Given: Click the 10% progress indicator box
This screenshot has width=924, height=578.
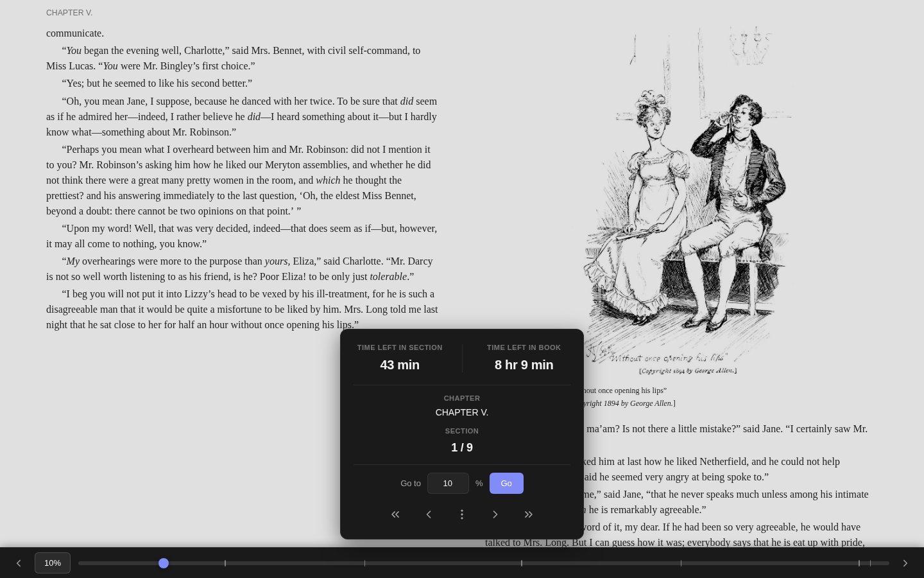Looking at the screenshot, I should tap(53, 563).
